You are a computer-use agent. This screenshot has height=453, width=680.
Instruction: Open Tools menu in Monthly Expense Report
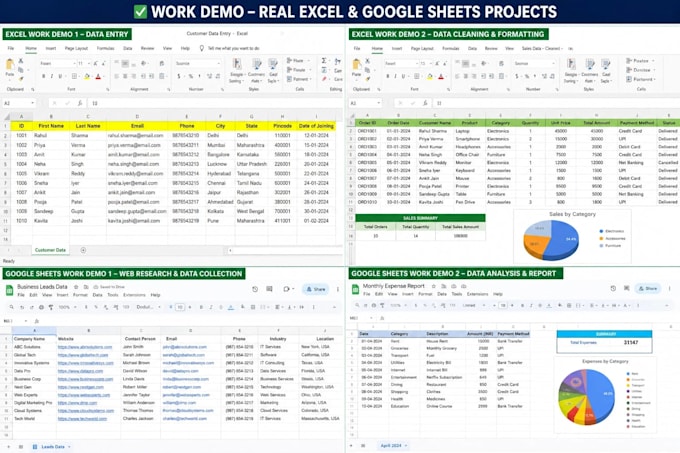[x=457, y=294]
